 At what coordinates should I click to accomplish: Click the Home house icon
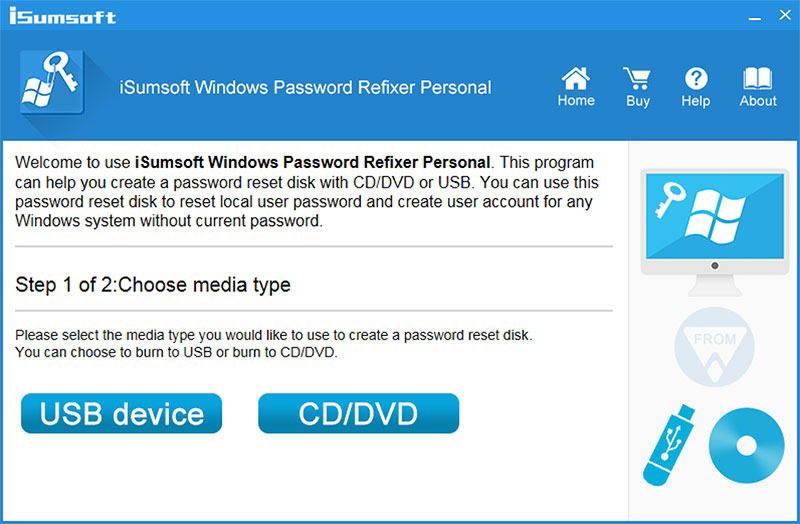click(576, 79)
